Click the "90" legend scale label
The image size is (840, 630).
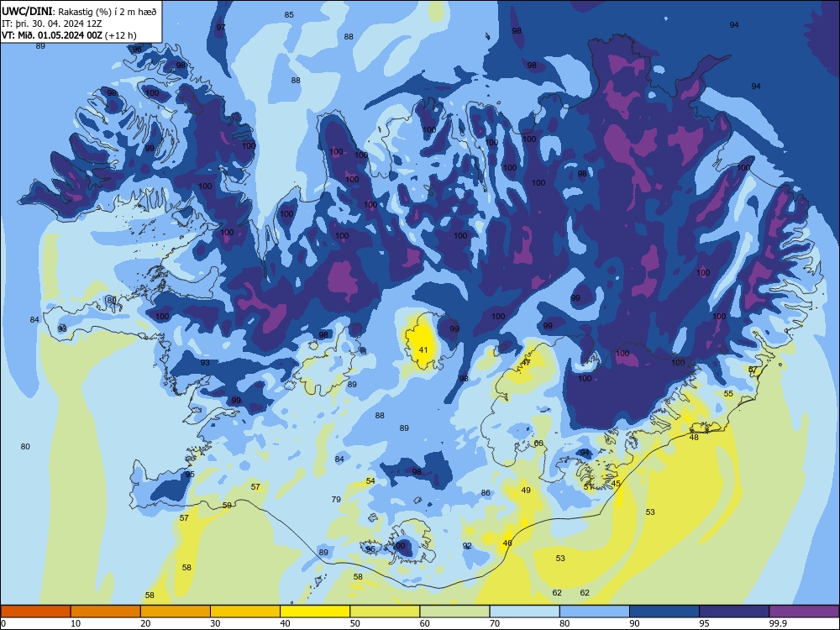click(635, 623)
